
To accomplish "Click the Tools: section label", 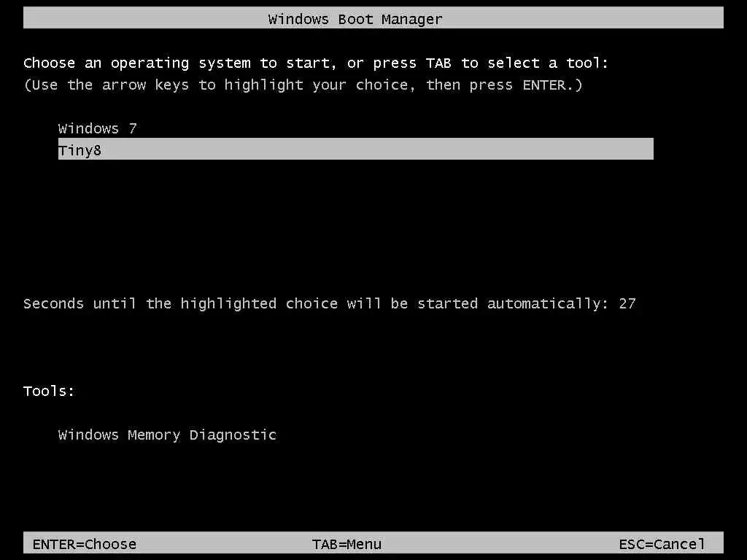I will pyautogui.click(x=49, y=391).
